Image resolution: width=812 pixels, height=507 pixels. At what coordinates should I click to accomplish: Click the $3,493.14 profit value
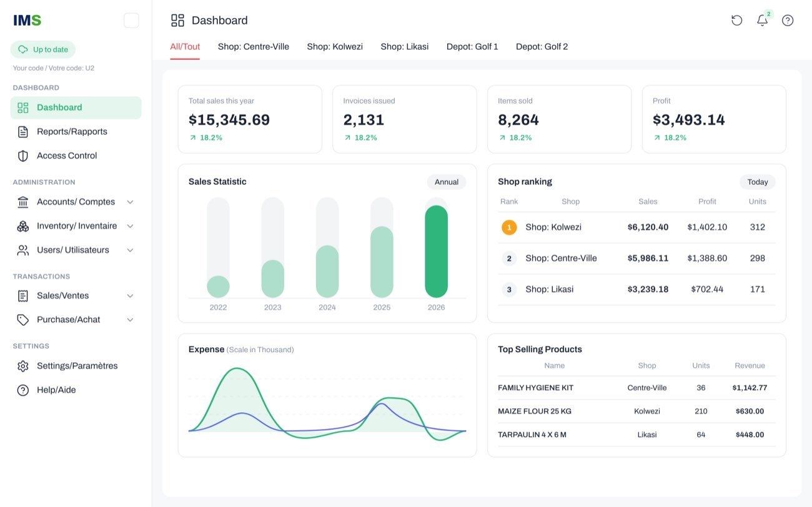[x=689, y=120]
